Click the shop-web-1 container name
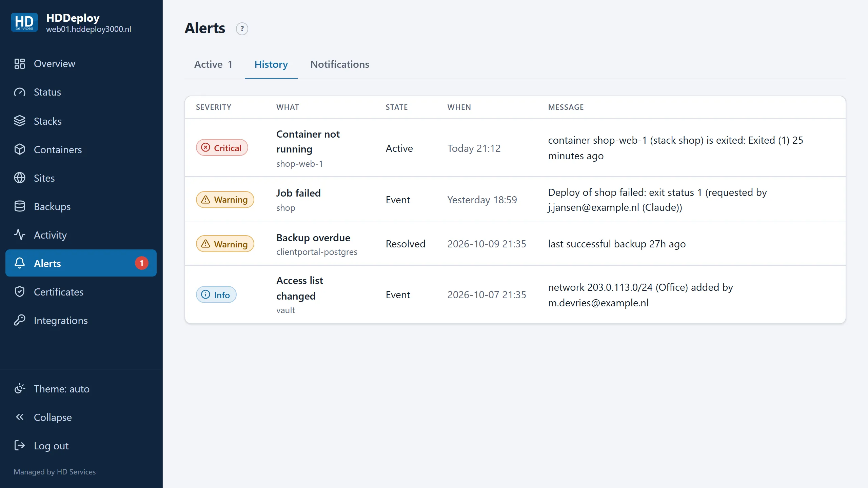Screen dimensions: 868x488 point(299,164)
